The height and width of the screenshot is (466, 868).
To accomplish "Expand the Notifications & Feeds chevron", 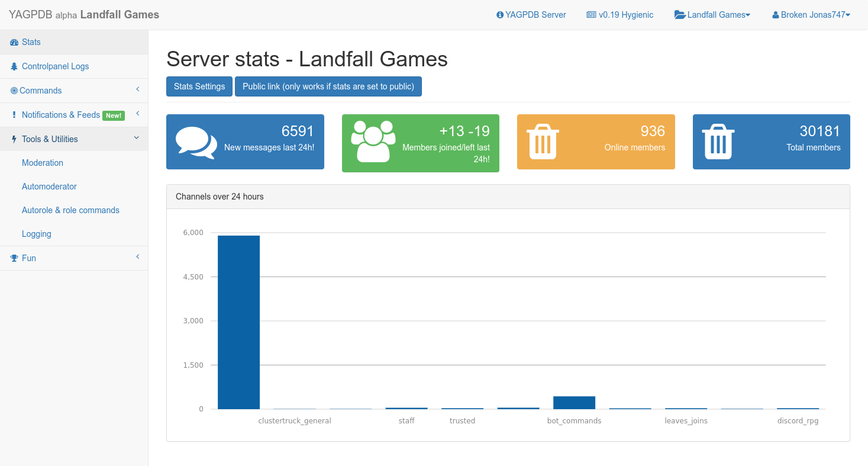I will tap(137, 114).
